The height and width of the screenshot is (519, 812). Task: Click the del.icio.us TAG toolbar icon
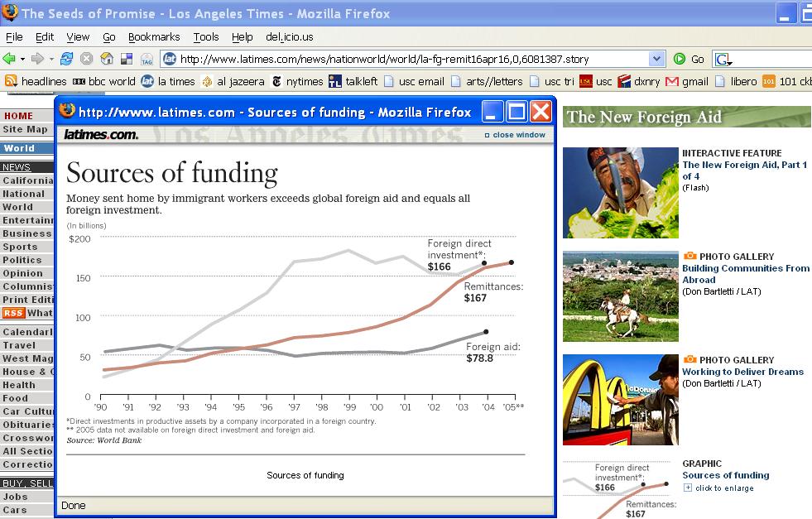coord(147,59)
